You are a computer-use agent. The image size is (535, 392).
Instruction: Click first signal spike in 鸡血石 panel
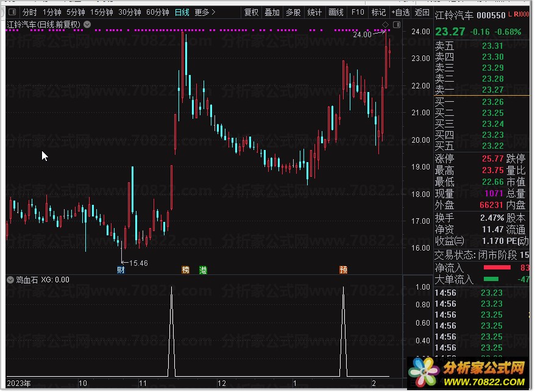coord(172,331)
